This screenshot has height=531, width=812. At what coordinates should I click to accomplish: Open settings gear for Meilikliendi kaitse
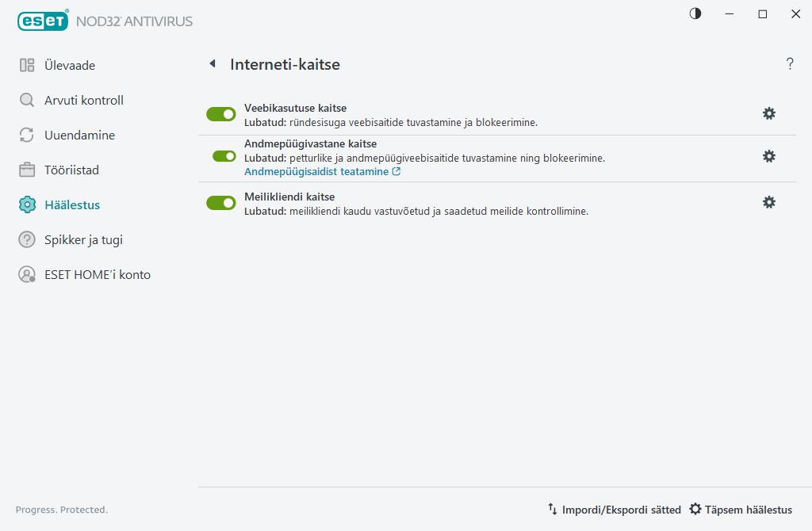pos(768,202)
